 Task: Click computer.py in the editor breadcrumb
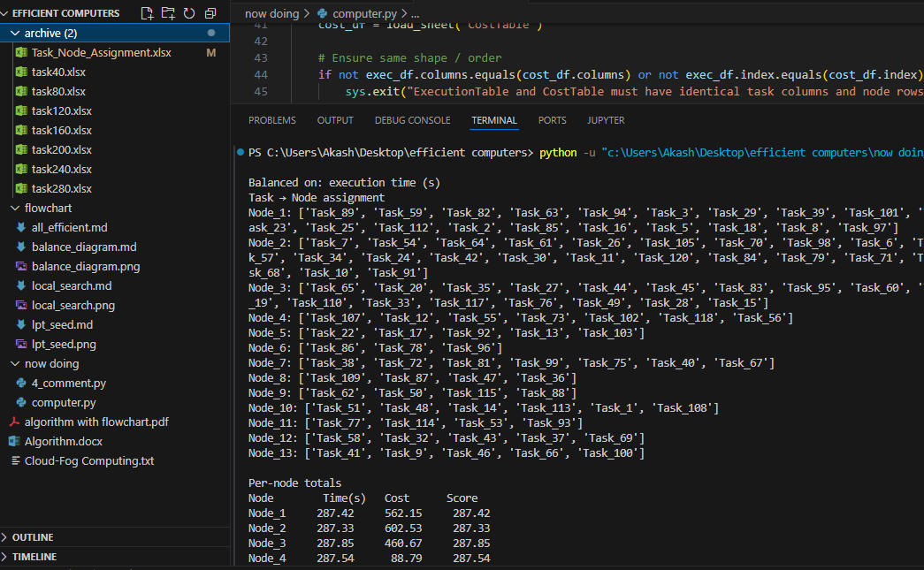click(363, 14)
